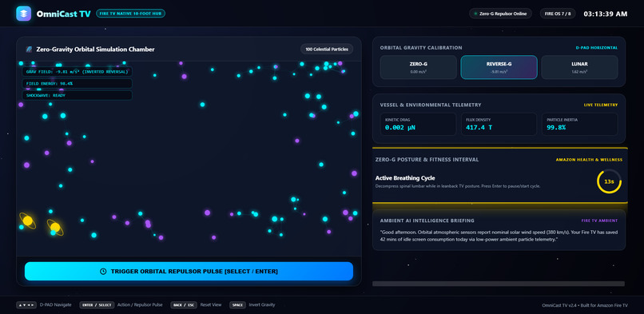Click the BACK / ESC key hint
The width and height of the screenshot is (644, 314).
184,305
